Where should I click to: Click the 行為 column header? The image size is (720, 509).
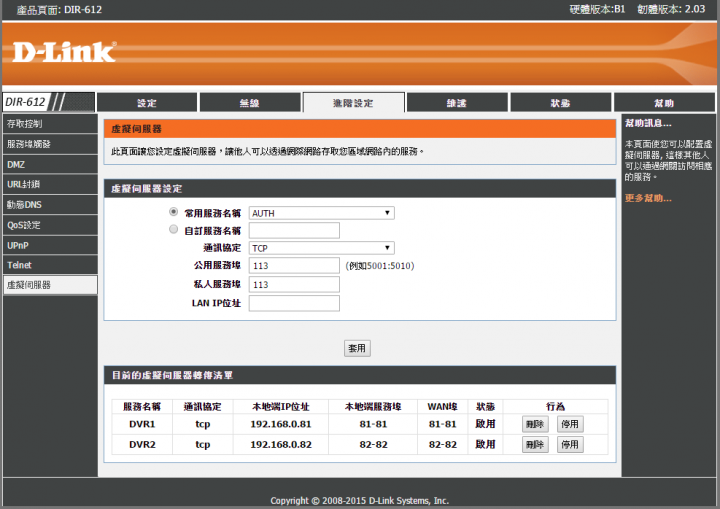555,407
